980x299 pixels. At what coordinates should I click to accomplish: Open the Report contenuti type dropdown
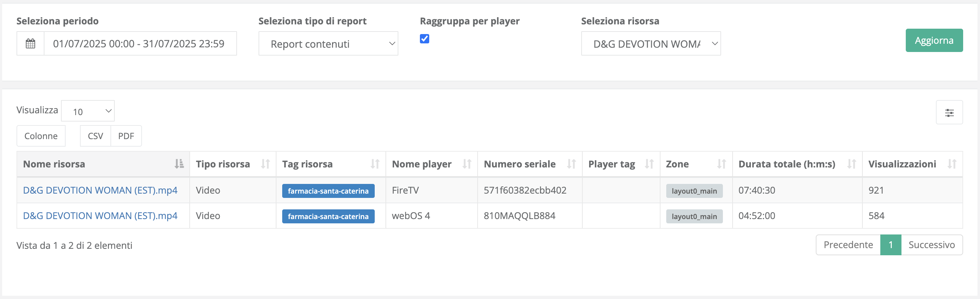(x=328, y=44)
